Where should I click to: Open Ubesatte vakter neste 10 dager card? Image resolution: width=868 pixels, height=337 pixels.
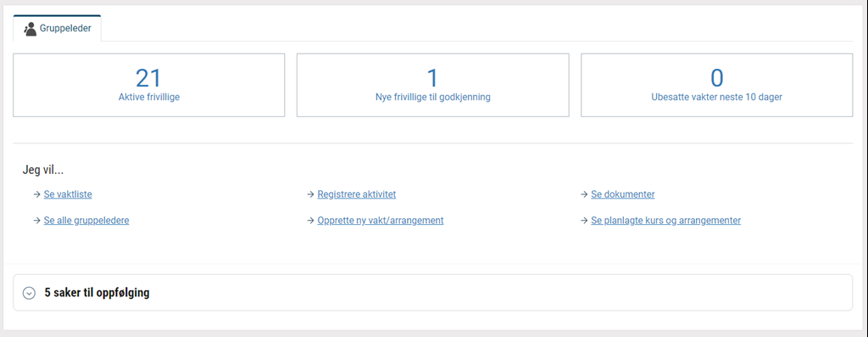pos(717,85)
